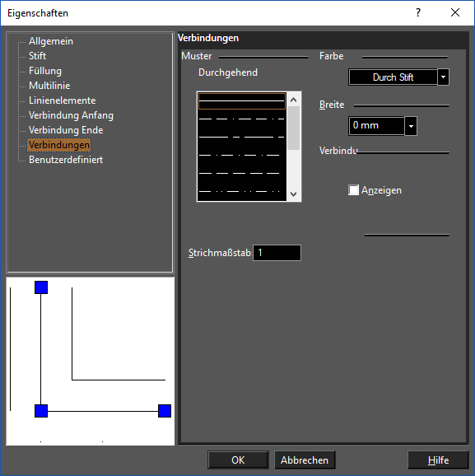Open the Benutzerdefiniert page
This screenshot has height=476, width=475.
point(66,160)
